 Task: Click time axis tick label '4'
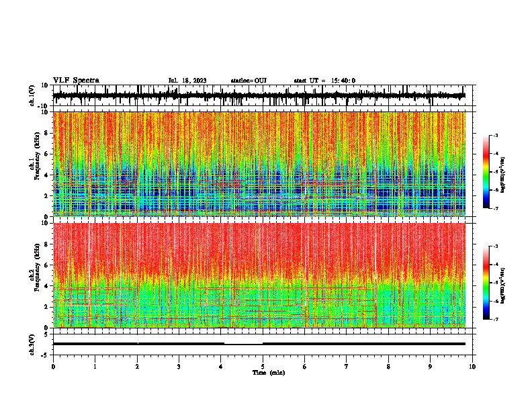pos(221,367)
